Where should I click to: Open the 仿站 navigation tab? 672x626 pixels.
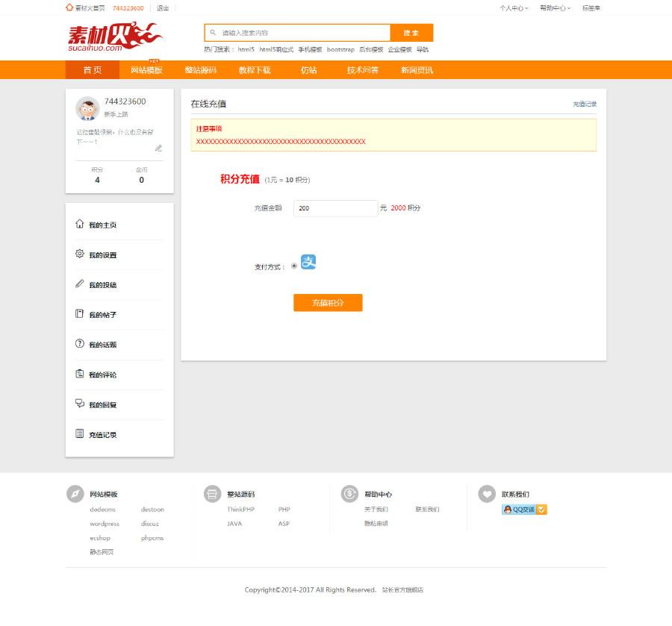point(308,70)
